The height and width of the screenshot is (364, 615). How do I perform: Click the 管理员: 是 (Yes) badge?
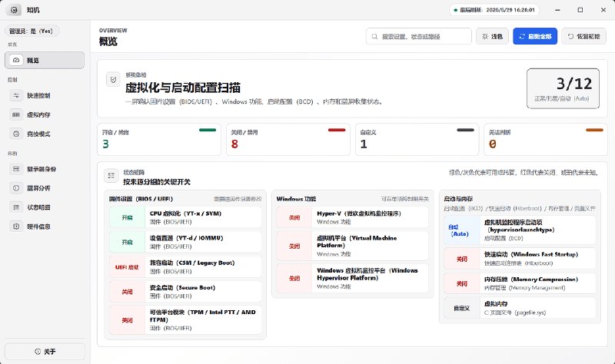[x=32, y=31]
